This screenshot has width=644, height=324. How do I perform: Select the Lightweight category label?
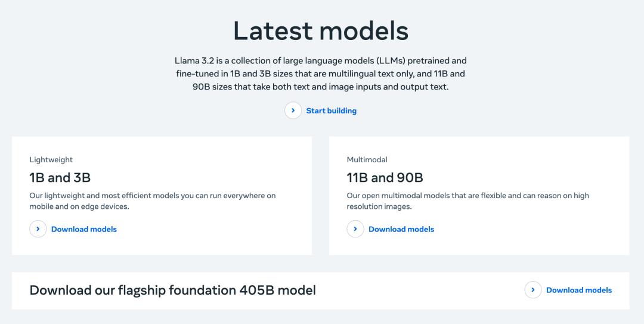(51, 159)
